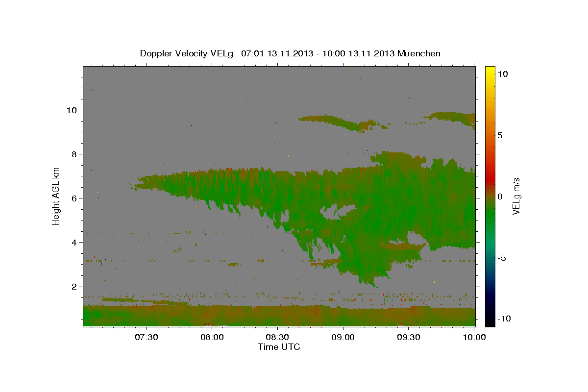This screenshot has height=392, width=588.
Task: Click colorbar value -10 at bottom
Action: 504,318
